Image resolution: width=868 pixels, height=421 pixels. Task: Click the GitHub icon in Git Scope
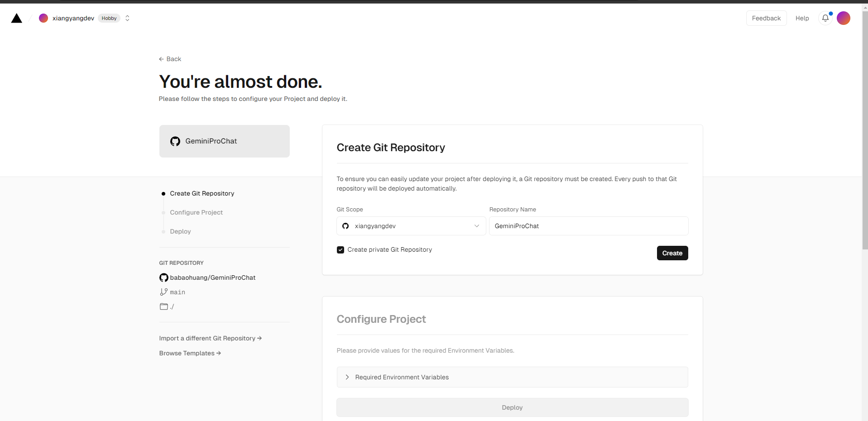point(345,226)
